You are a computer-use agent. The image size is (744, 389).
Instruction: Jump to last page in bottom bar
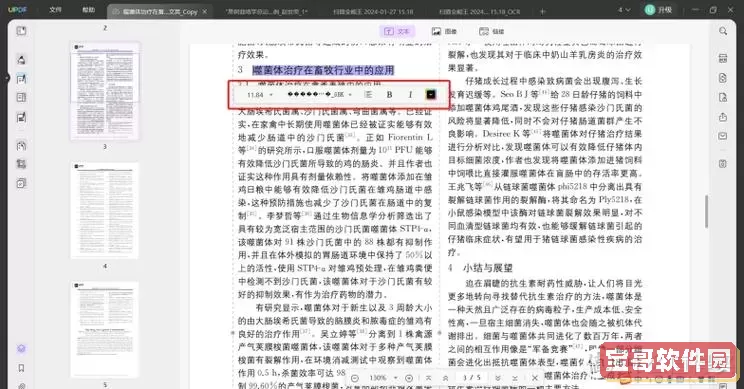[x=515, y=378]
